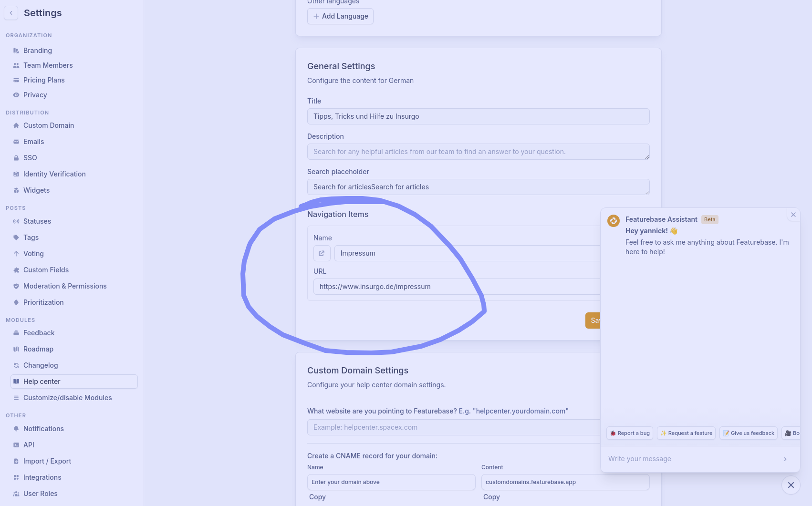
Task: Copy the CNAME content value
Action: click(491, 497)
